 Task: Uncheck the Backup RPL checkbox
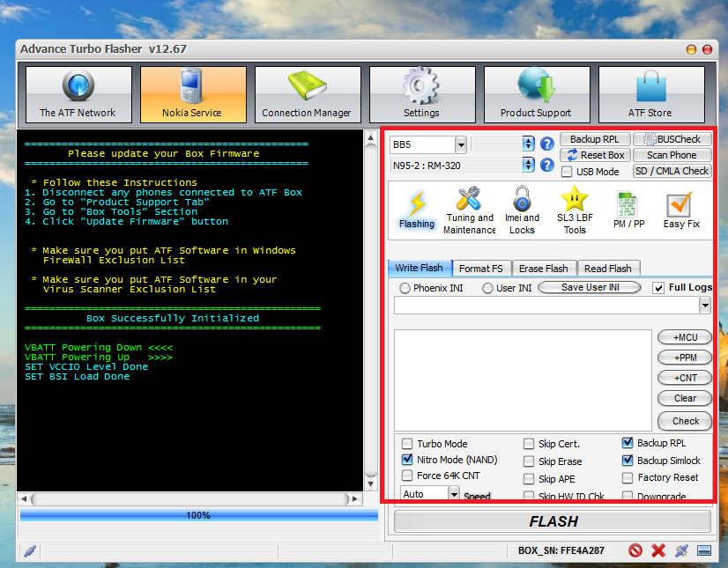tap(628, 443)
